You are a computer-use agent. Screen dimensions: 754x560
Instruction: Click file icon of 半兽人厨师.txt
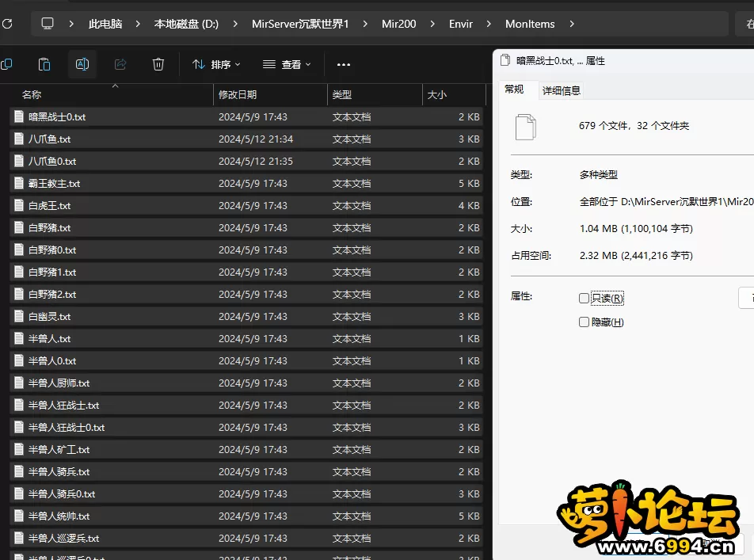(x=19, y=383)
